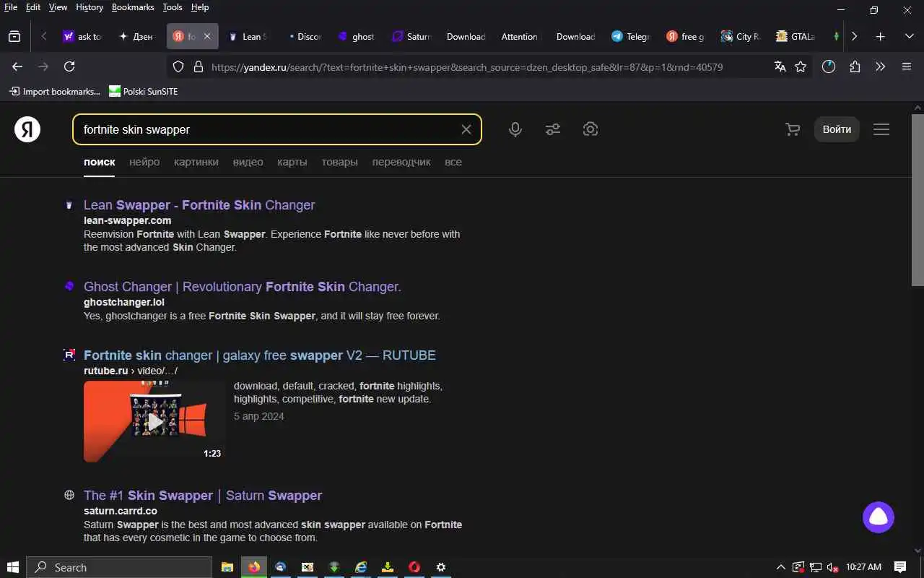Select the карты search tab
This screenshot has height=578, width=924.
click(292, 162)
